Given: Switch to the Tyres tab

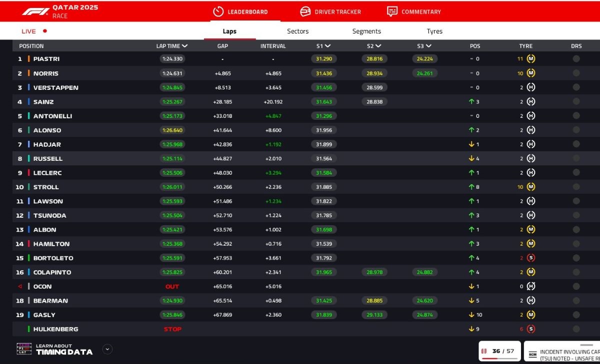Looking at the screenshot, I should pyautogui.click(x=434, y=31).
